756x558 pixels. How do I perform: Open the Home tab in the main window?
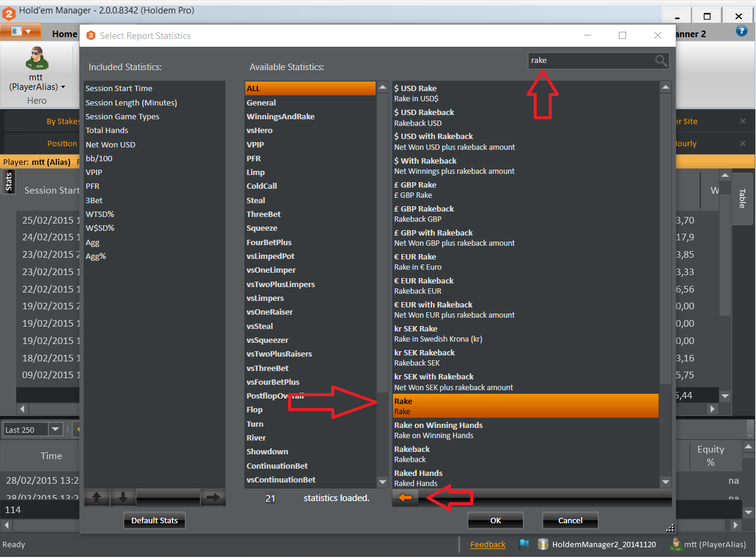pyautogui.click(x=64, y=34)
